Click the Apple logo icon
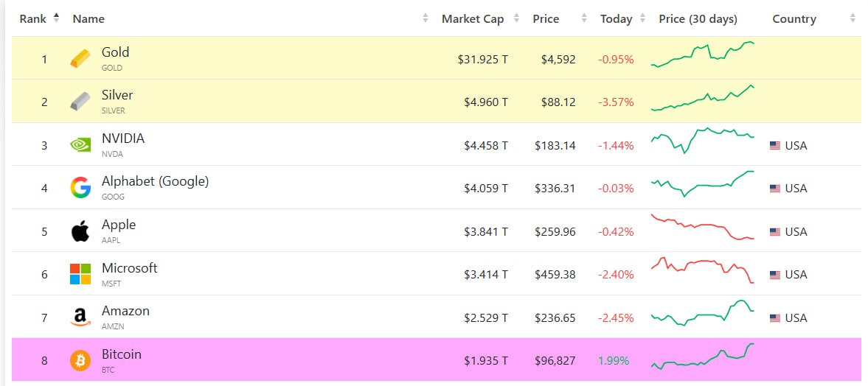868x386 pixels. 80,231
